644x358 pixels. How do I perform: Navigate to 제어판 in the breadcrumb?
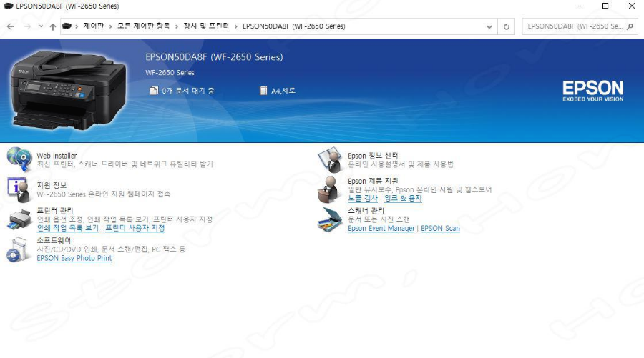click(x=93, y=26)
